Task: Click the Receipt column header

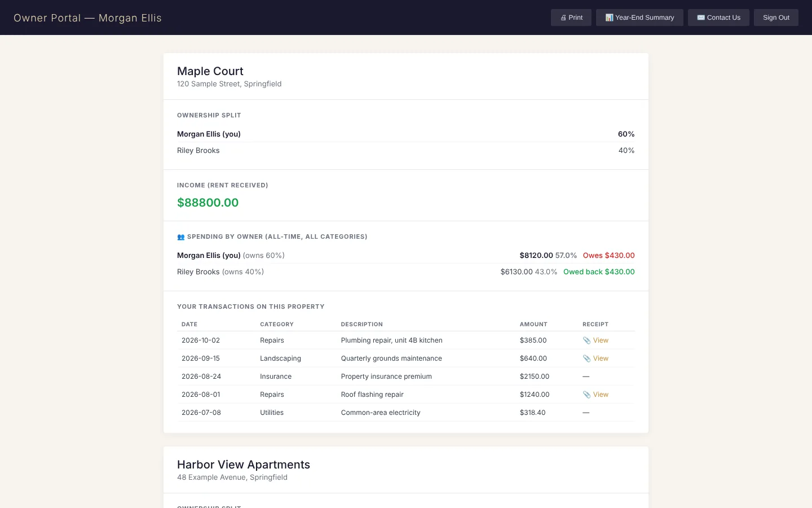Action: (x=595, y=325)
